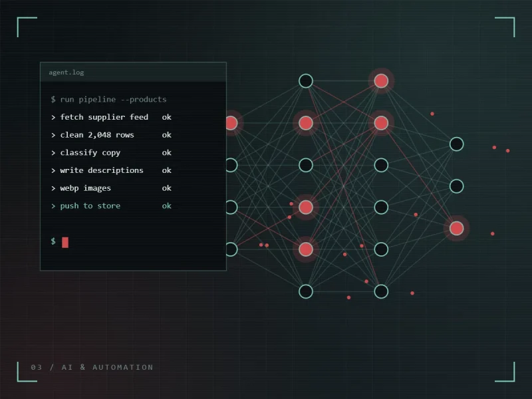
Task: Click the highlighted 'push to store' line
Action: [111, 206]
